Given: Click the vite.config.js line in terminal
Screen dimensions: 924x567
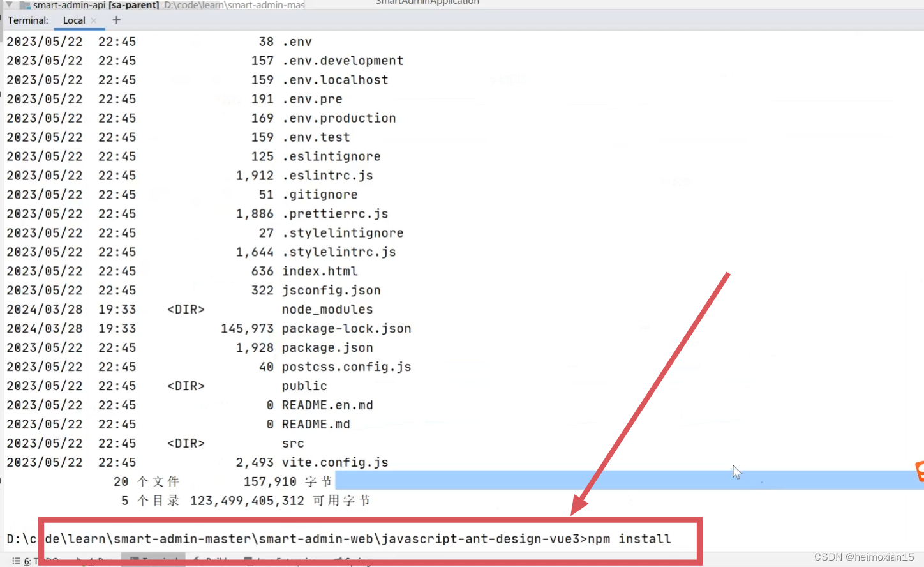Looking at the screenshot, I should (335, 463).
